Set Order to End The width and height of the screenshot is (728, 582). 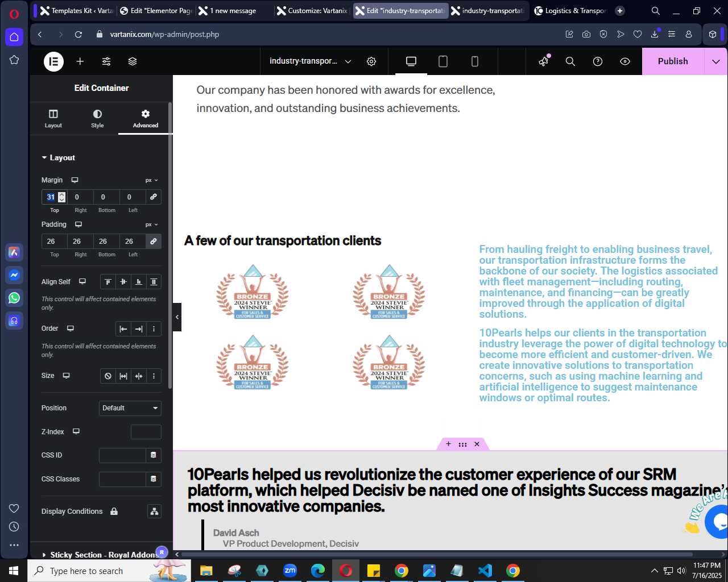click(x=138, y=329)
